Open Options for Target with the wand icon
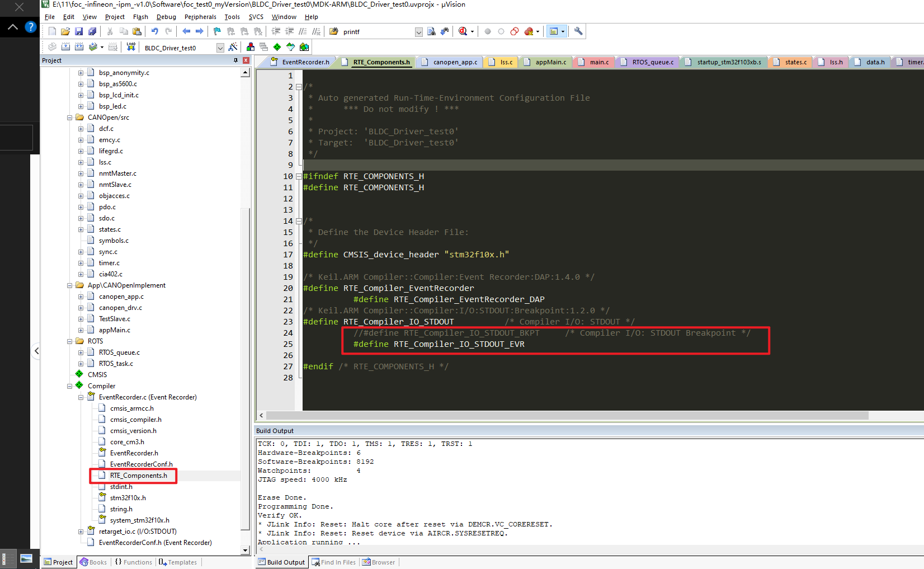Image resolution: width=924 pixels, height=569 pixels. click(233, 47)
